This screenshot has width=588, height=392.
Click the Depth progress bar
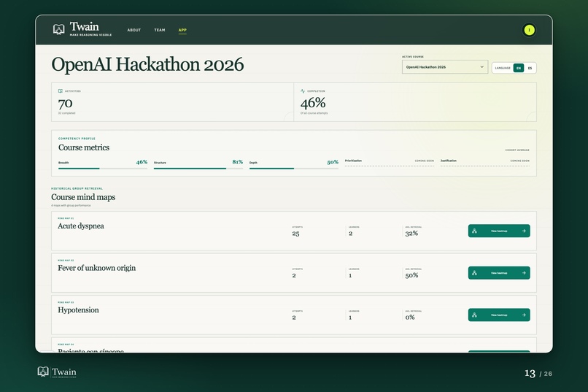click(294, 169)
